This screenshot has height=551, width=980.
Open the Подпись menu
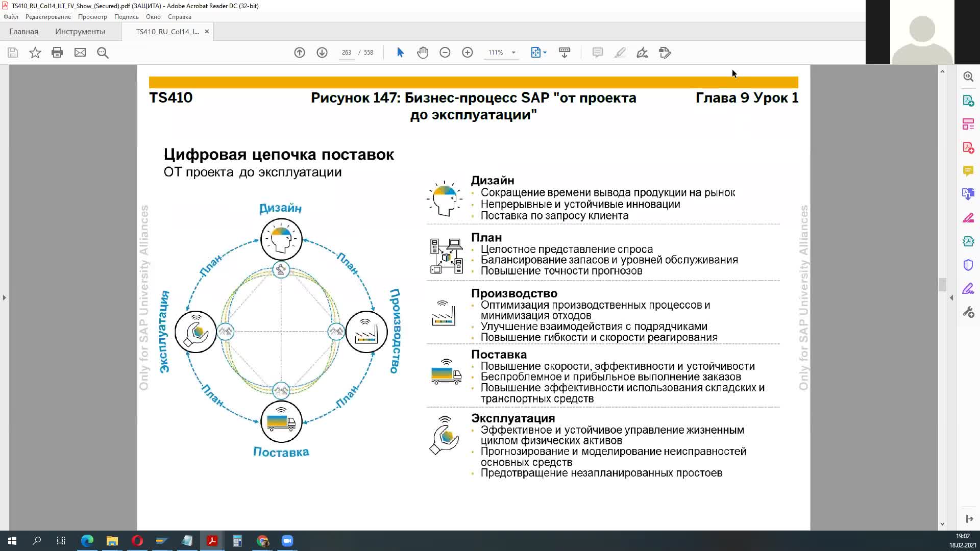tap(127, 17)
